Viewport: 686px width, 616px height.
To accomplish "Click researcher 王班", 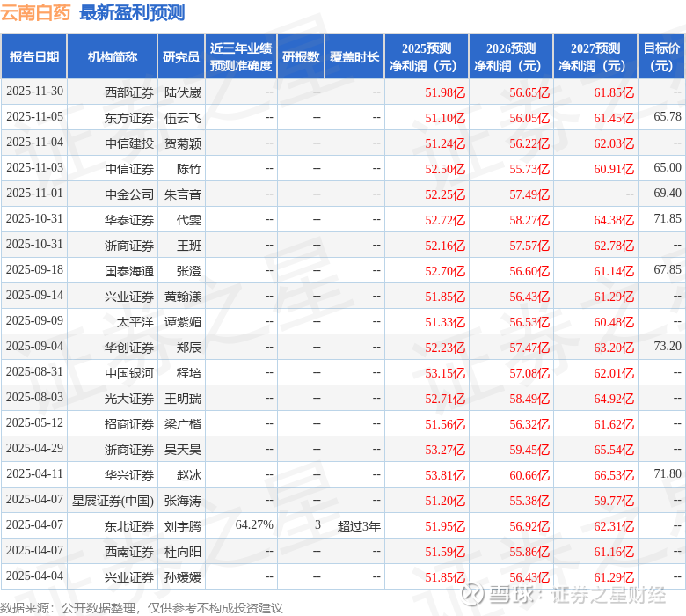I will pos(189,246).
